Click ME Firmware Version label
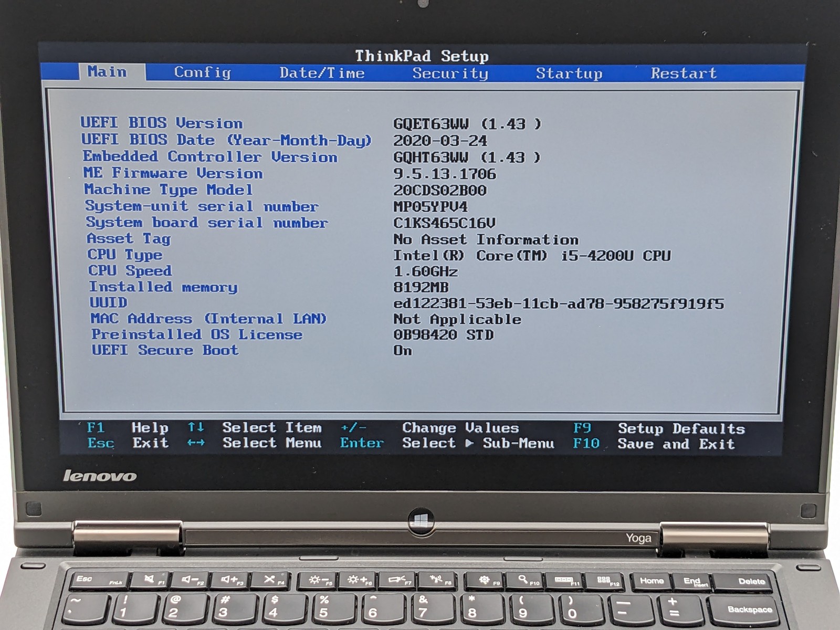 173,173
